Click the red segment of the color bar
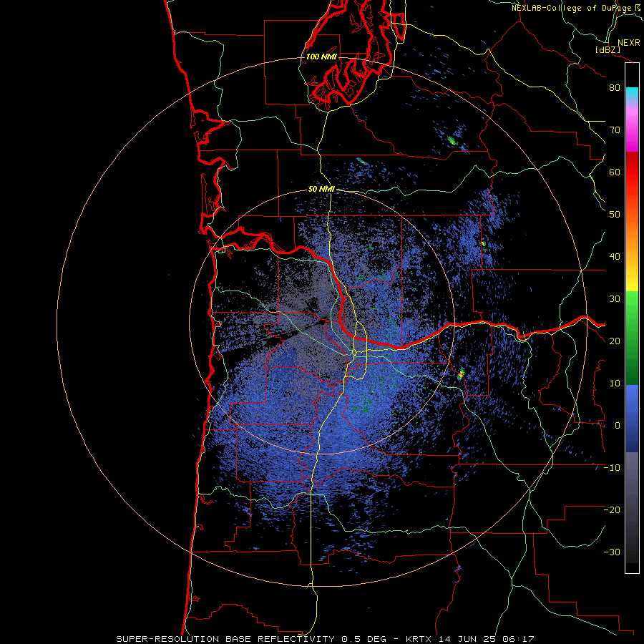This screenshot has height=644, width=644. (x=632, y=172)
